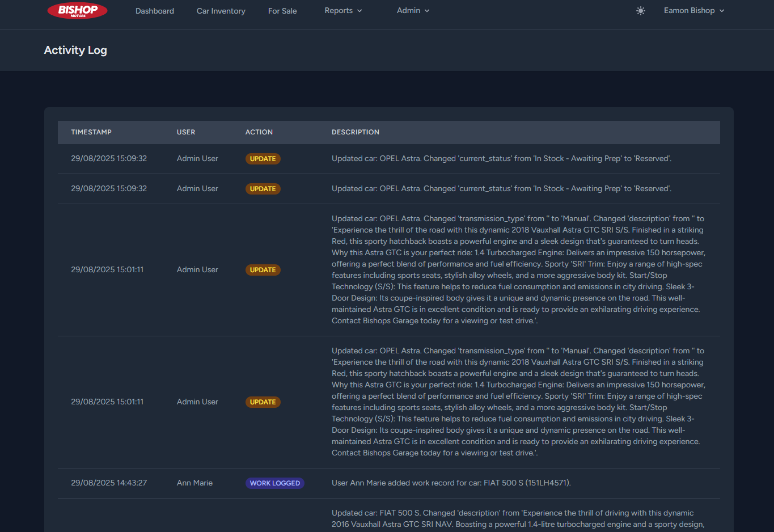Expand the Eamon Bishop account menu
This screenshot has height=532, width=774.
coord(693,10)
